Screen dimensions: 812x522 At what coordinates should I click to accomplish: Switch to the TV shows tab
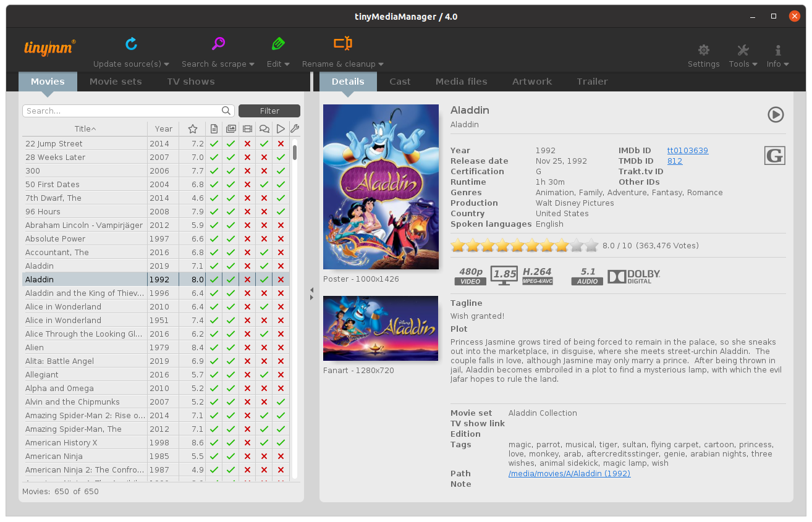190,82
